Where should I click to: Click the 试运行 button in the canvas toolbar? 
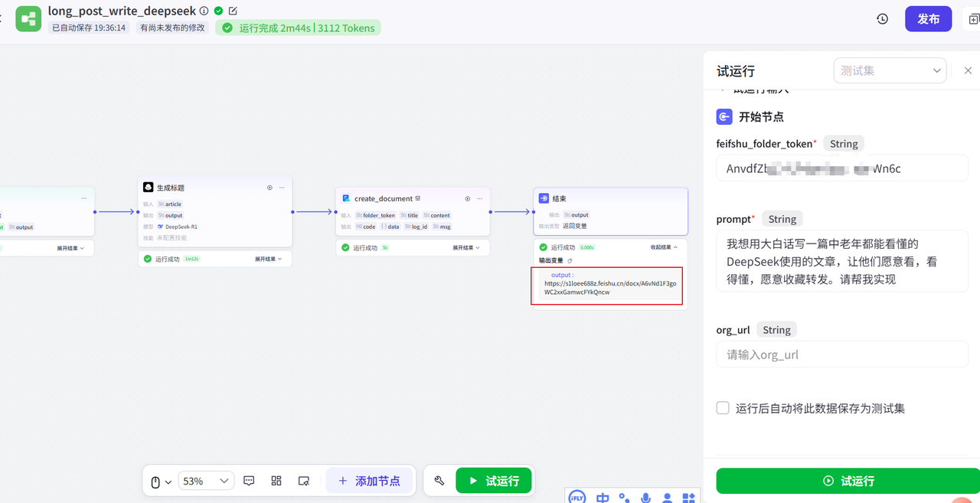(494, 481)
